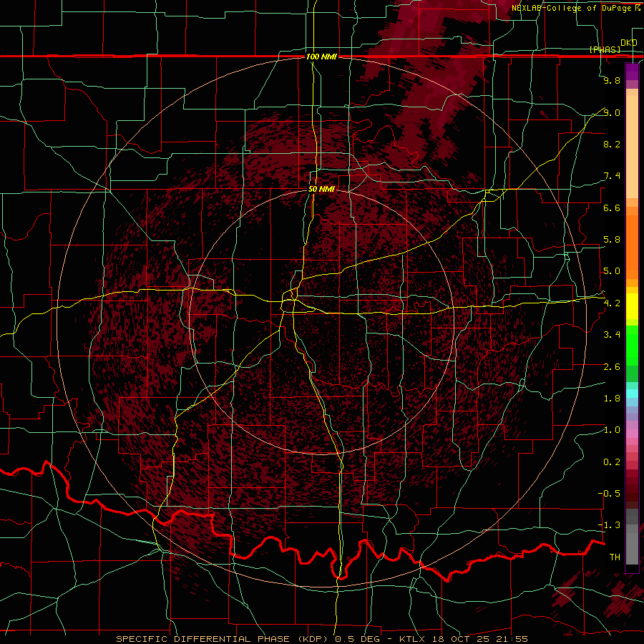This screenshot has width=644, height=644.
Task: Click the TH threshold label on the scale
Action: pos(615,557)
